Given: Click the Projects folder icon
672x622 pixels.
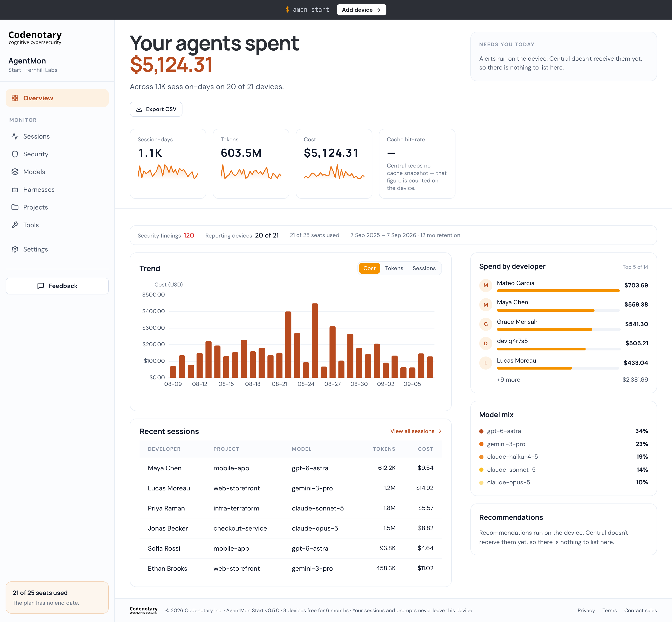Looking at the screenshot, I should 15,207.
